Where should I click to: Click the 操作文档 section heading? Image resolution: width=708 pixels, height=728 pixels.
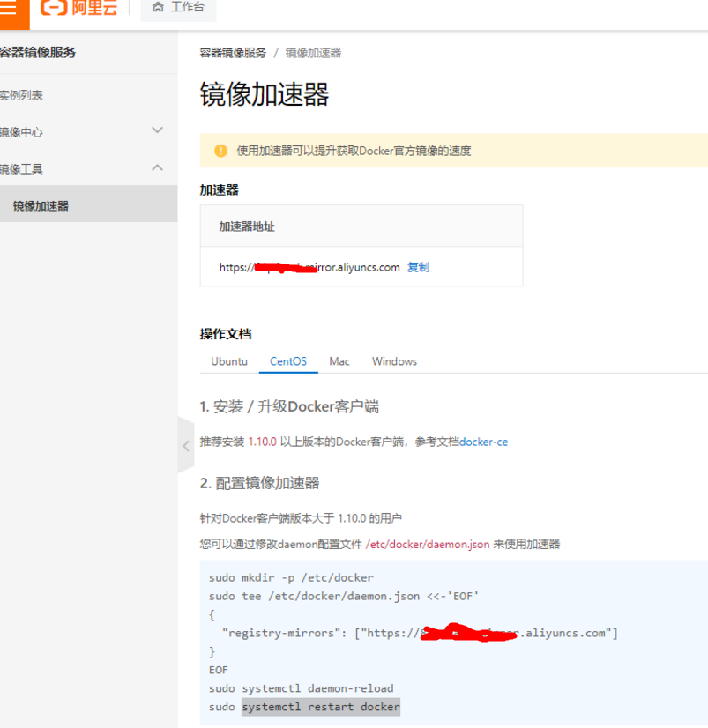pyautogui.click(x=226, y=334)
